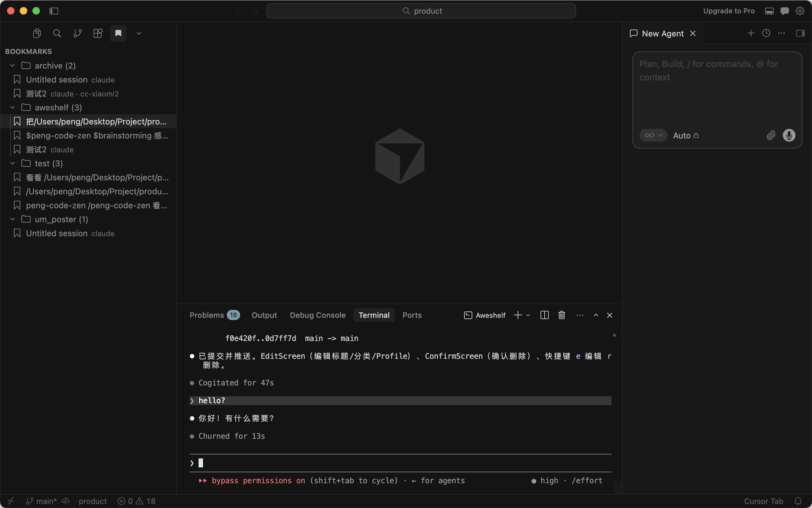Open Untitled session bookmark under um_poster
Viewport: 812px width, 508px height.
pos(88,233)
